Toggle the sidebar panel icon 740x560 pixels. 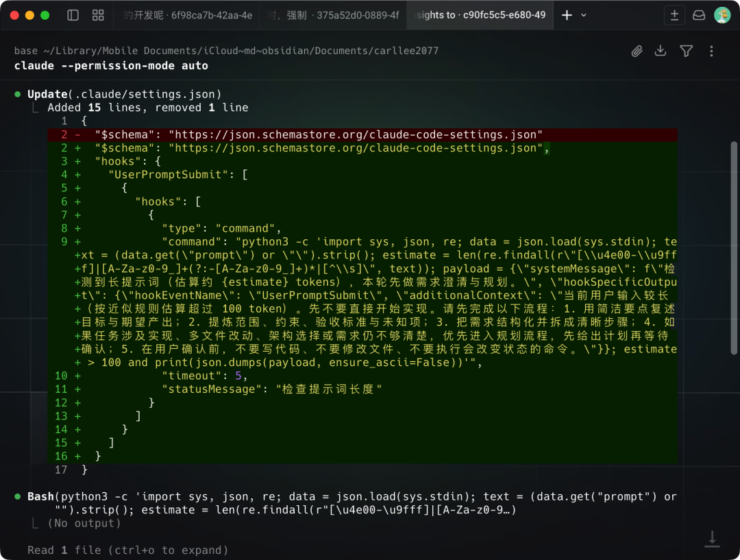[73, 15]
